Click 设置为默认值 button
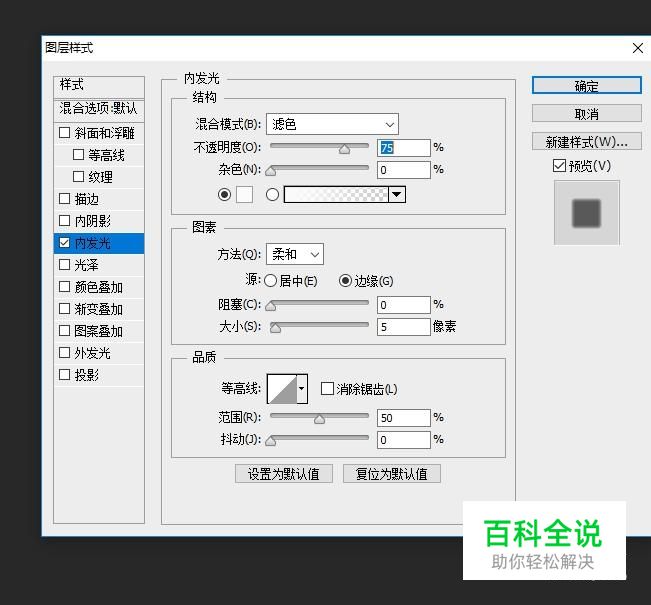Screen dimensions: 651x605 pos(284,474)
